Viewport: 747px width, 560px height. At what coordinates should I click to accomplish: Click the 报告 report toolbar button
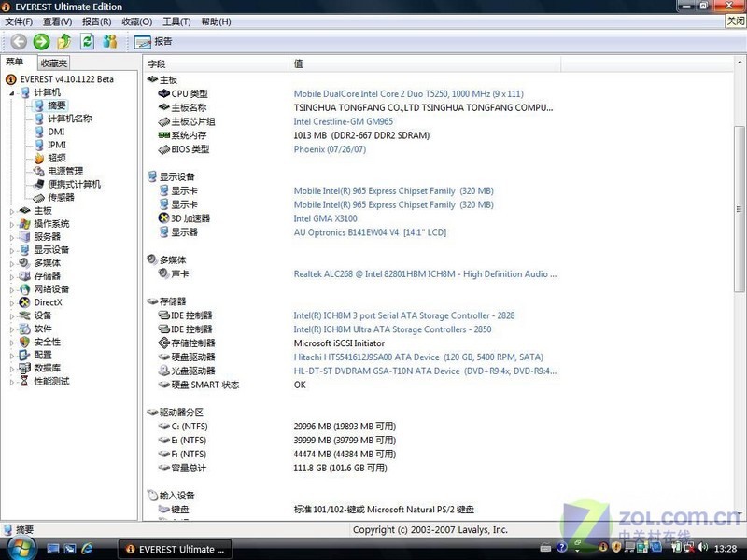click(x=153, y=42)
